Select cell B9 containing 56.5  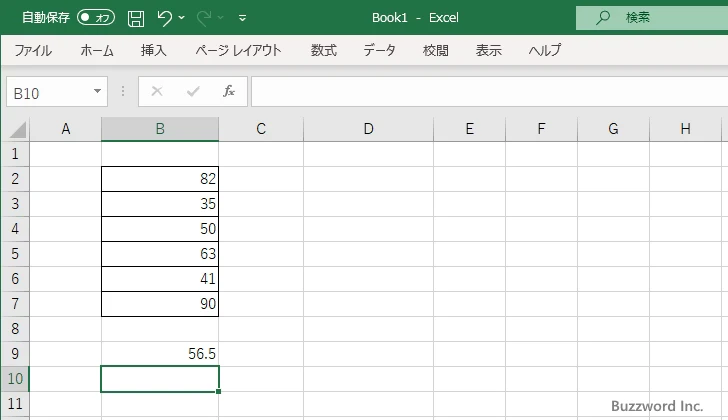pos(160,354)
